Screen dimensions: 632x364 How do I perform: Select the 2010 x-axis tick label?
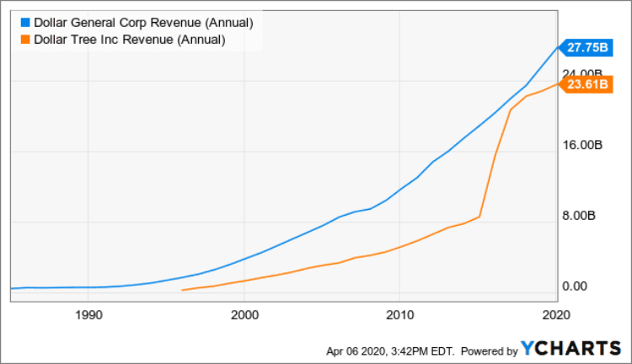pyautogui.click(x=399, y=315)
